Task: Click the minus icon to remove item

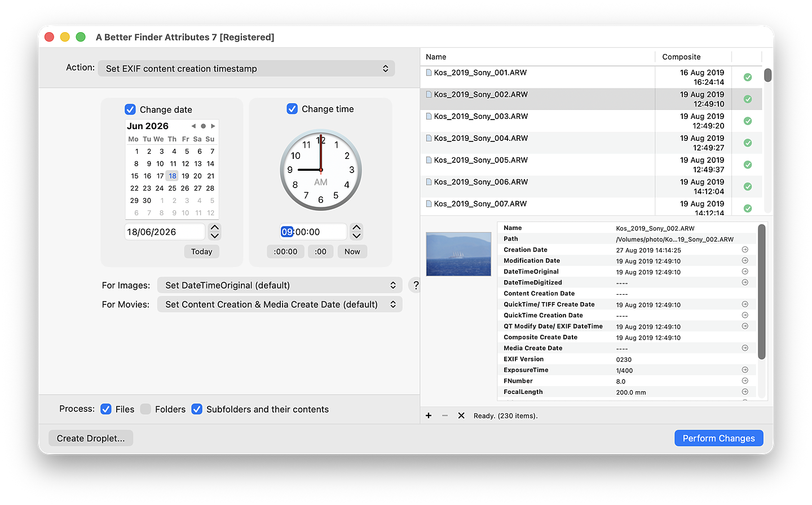Action: (x=445, y=415)
